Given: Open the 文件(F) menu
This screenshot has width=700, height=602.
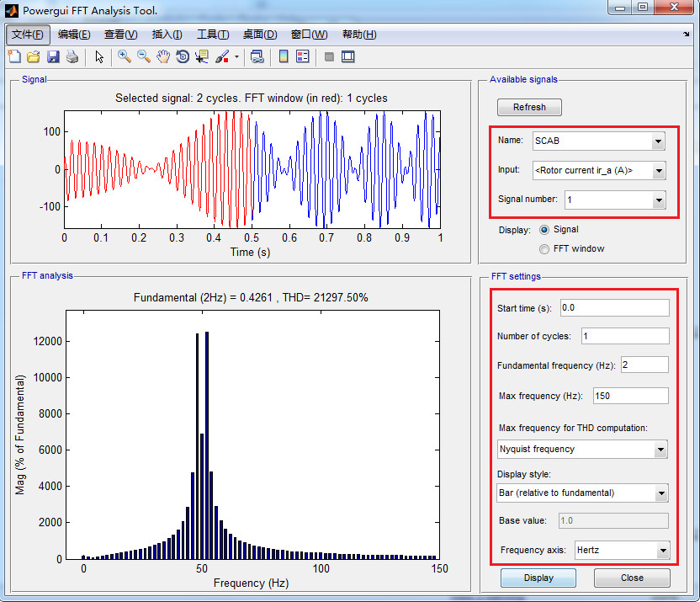Looking at the screenshot, I should [28, 35].
